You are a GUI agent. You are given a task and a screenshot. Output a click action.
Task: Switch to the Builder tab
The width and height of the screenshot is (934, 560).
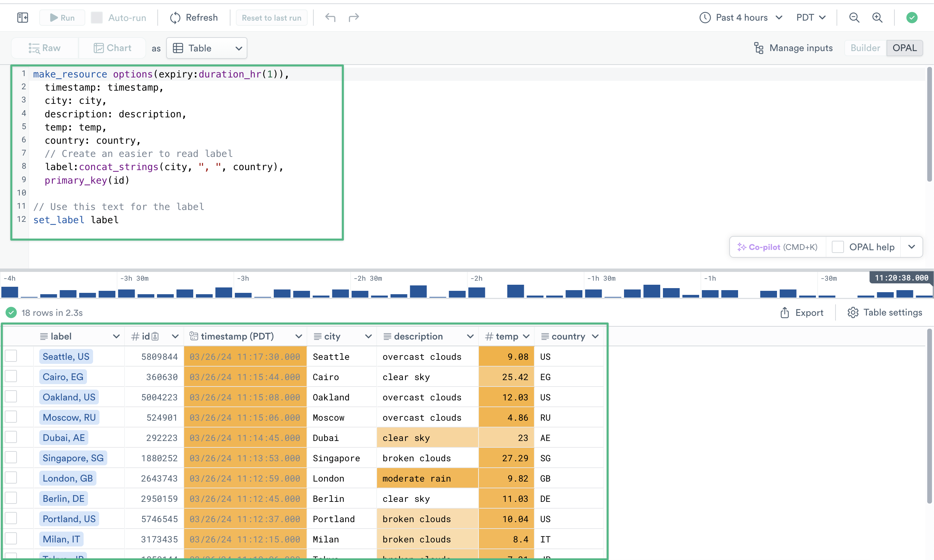865,48
